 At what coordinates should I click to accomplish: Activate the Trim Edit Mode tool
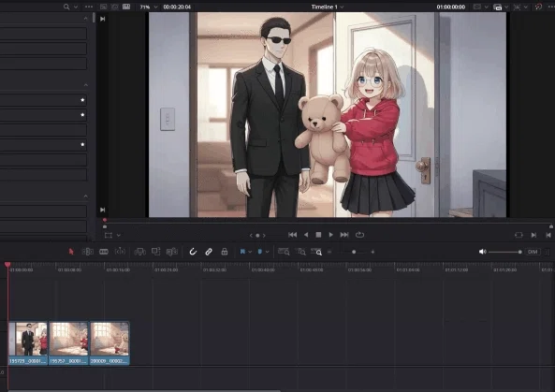click(x=87, y=252)
